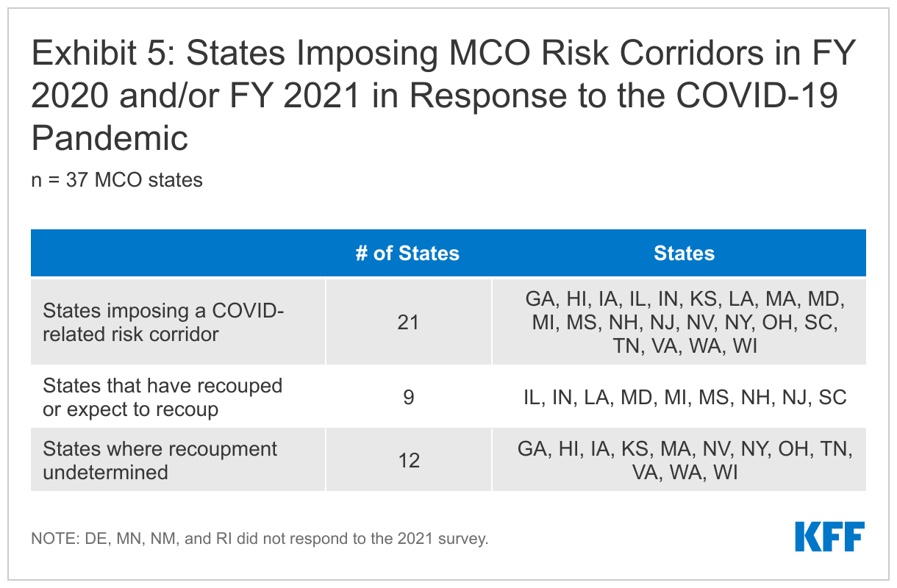Click the number 9 cell

(408, 397)
